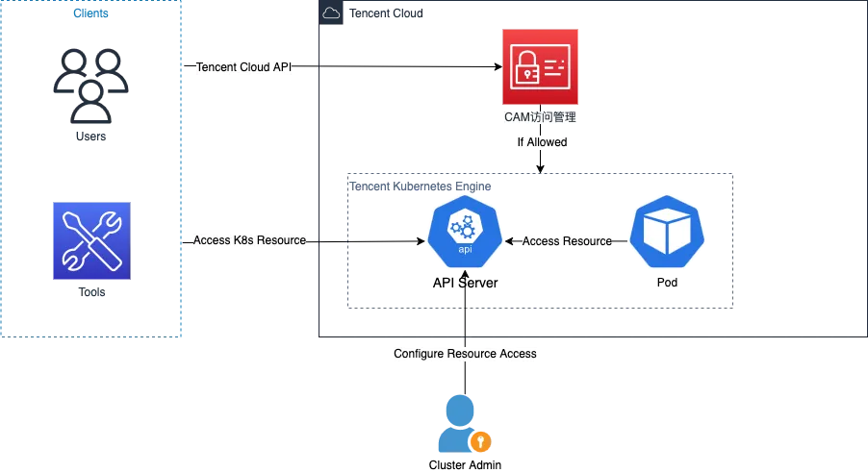
Task: Click the Pod cube icon
Action: [667, 232]
